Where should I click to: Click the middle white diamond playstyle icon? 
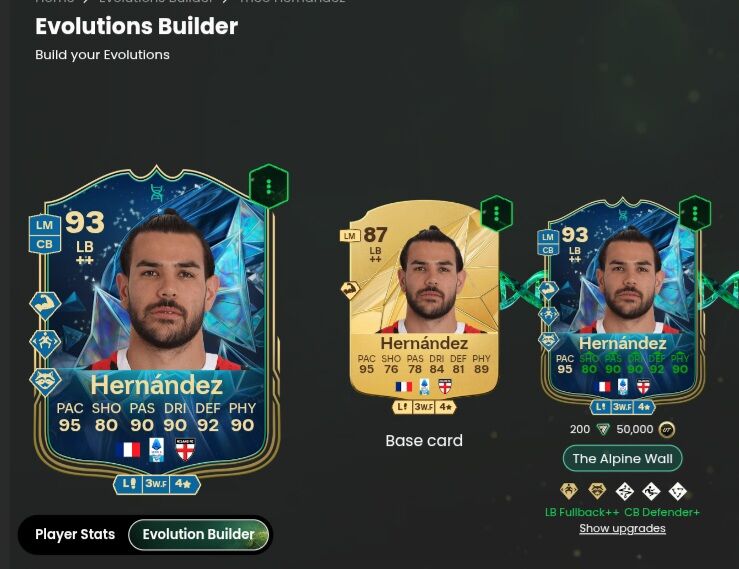651,491
